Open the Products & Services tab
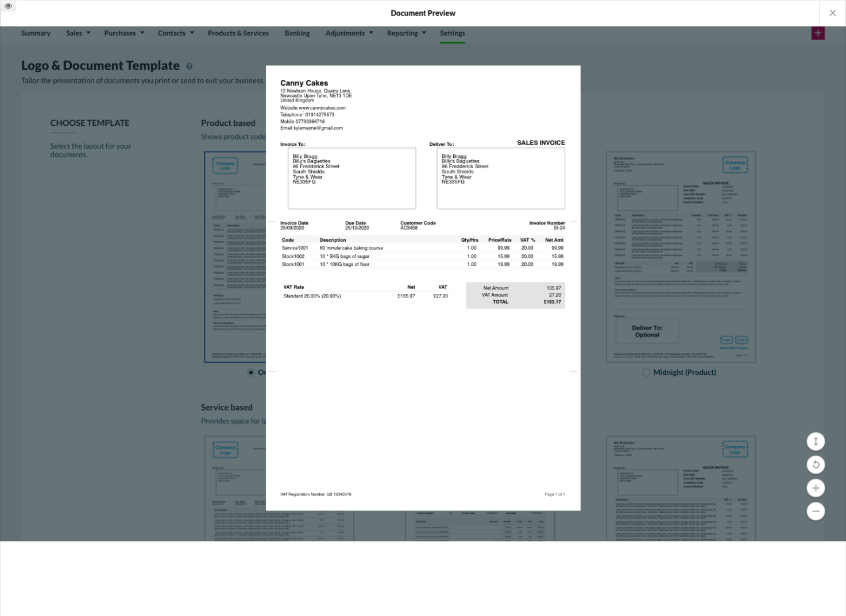The height and width of the screenshot is (616, 846). click(238, 33)
